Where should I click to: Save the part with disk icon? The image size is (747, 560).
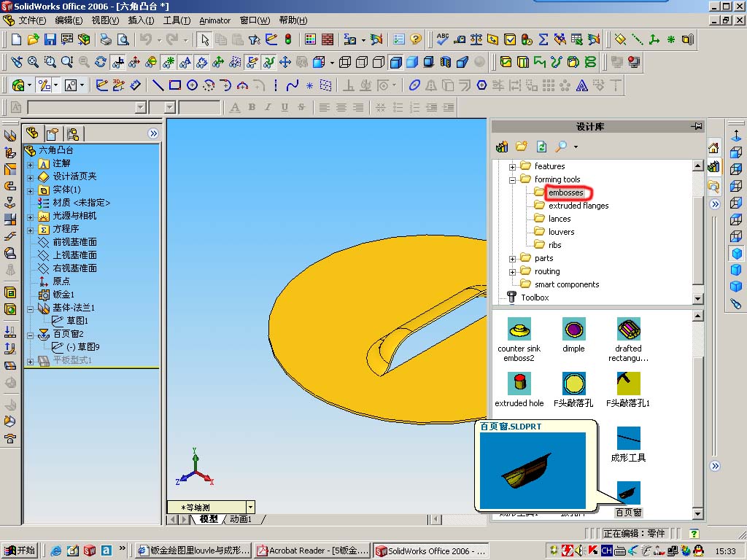click(x=50, y=39)
